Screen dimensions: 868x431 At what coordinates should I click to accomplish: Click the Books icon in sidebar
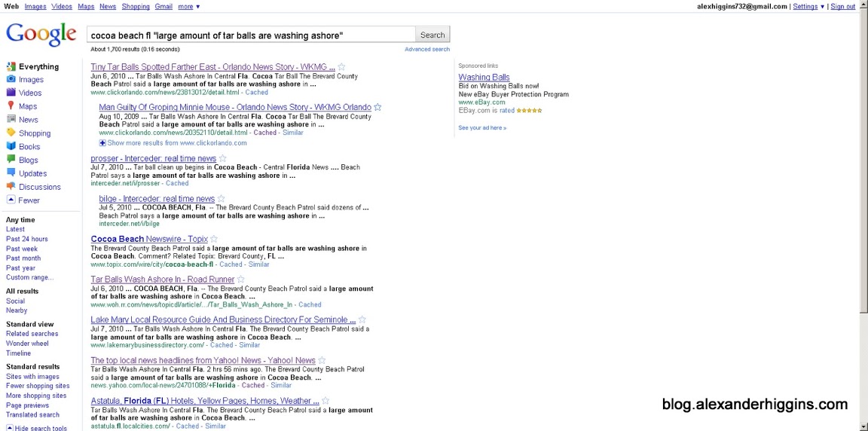pyautogui.click(x=11, y=146)
